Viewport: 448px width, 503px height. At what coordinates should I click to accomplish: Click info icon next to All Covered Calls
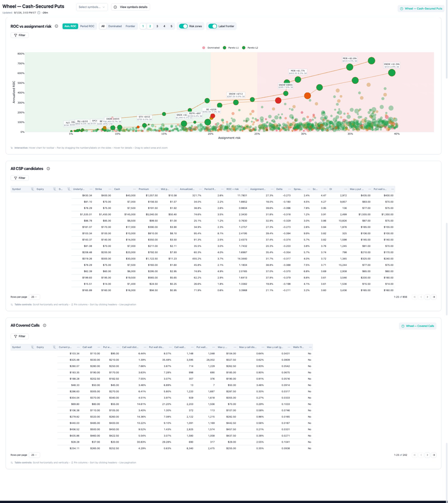(x=45, y=326)
